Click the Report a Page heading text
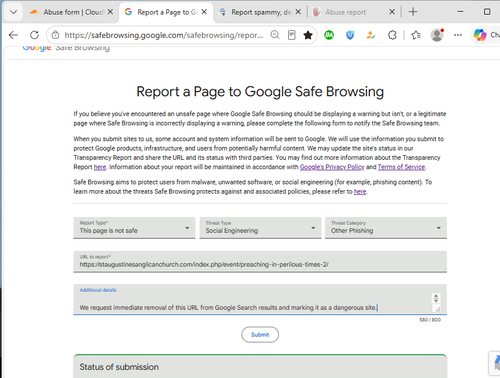500x378 pixels. click(260, 92)
